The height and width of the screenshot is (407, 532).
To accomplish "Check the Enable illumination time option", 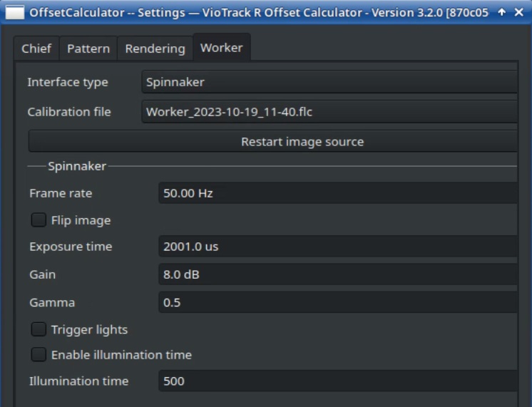I will [39, 354].
